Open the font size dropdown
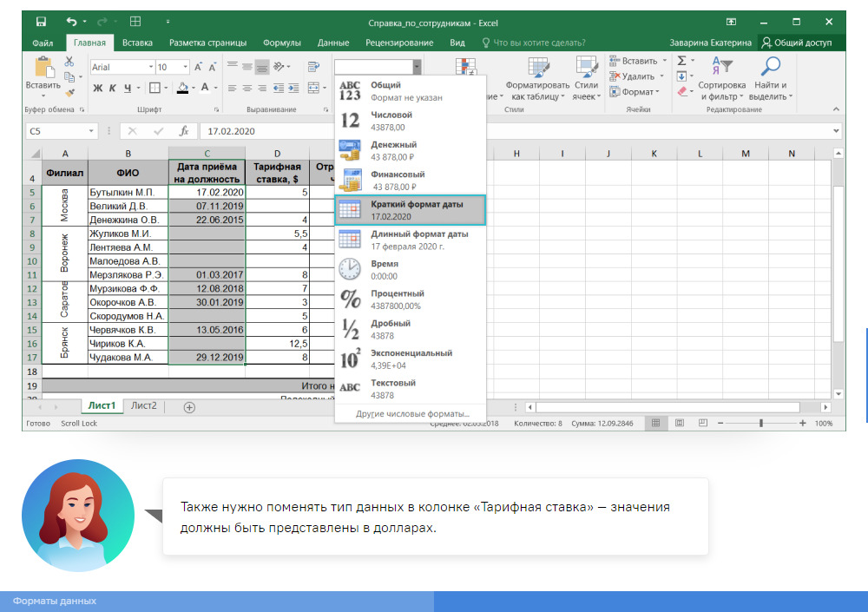This screenshot has height=612, width=868. point(187,67)
